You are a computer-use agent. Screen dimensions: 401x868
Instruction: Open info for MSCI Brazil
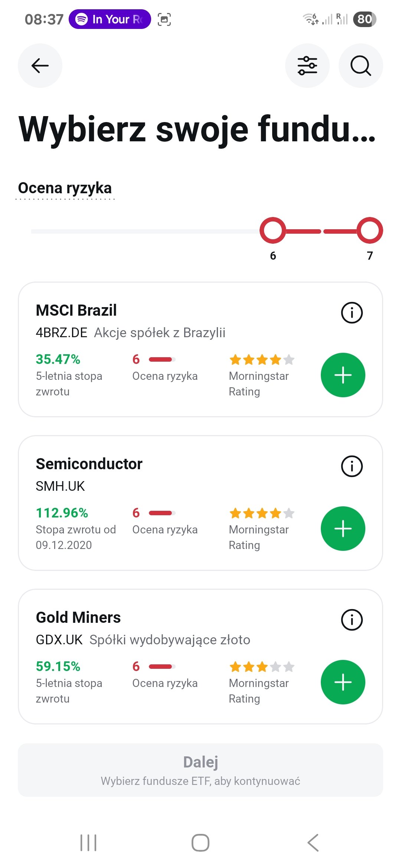(352, 313)
